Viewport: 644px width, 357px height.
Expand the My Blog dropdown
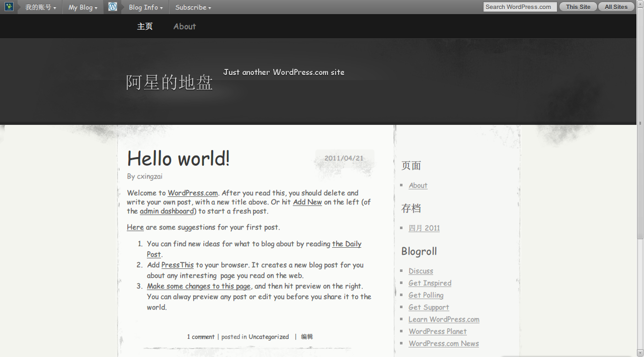coord(83,7)
